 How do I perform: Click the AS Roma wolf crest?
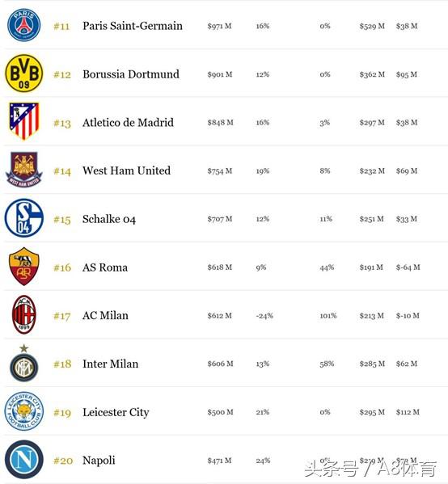(x=23, y=266)
